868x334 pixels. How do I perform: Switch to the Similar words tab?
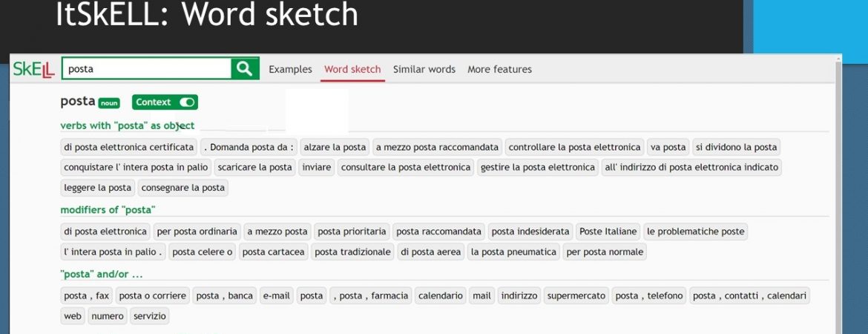tap(424, 69)
